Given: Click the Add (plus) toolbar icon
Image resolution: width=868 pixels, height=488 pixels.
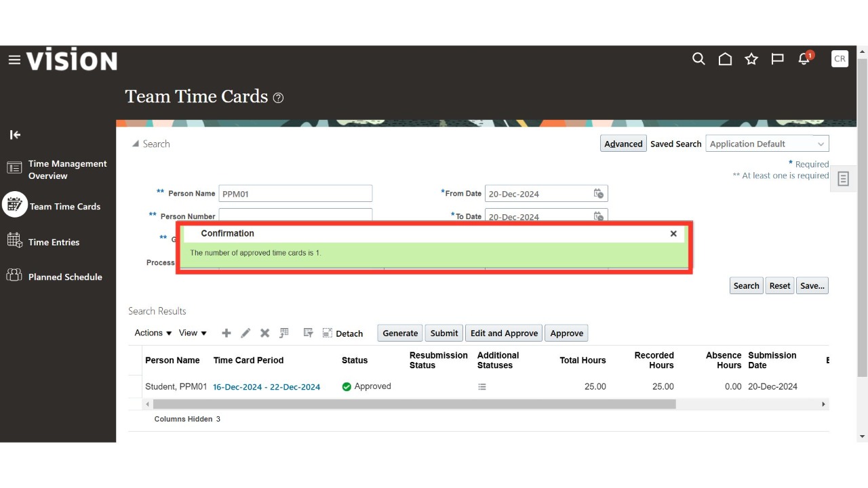Looking at the screenshot, I should (x=226, y=333).
